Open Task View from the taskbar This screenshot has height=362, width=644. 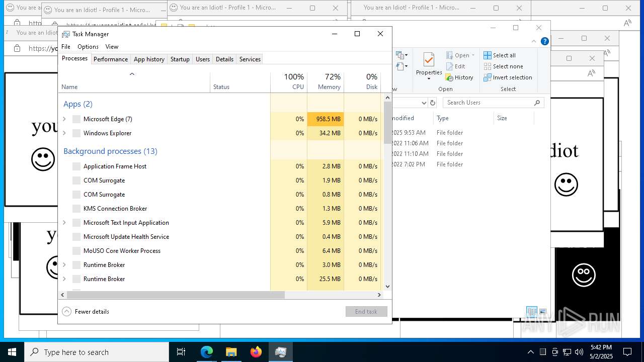point(181,352)
